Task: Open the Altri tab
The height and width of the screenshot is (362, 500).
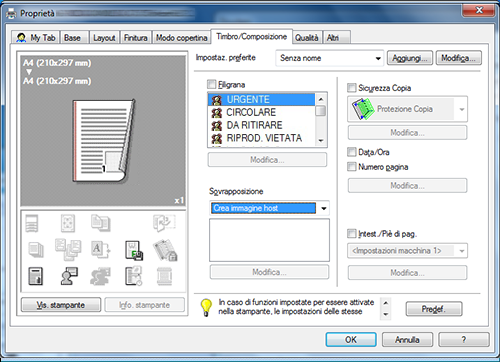Action: pos(336,38)
